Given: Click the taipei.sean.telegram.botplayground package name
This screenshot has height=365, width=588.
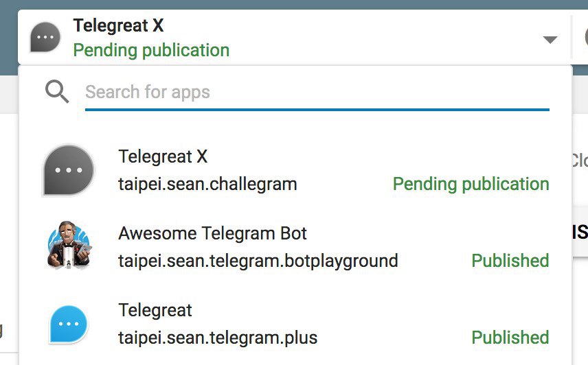Looking at the screenshot, I should [x=258, y=261].
